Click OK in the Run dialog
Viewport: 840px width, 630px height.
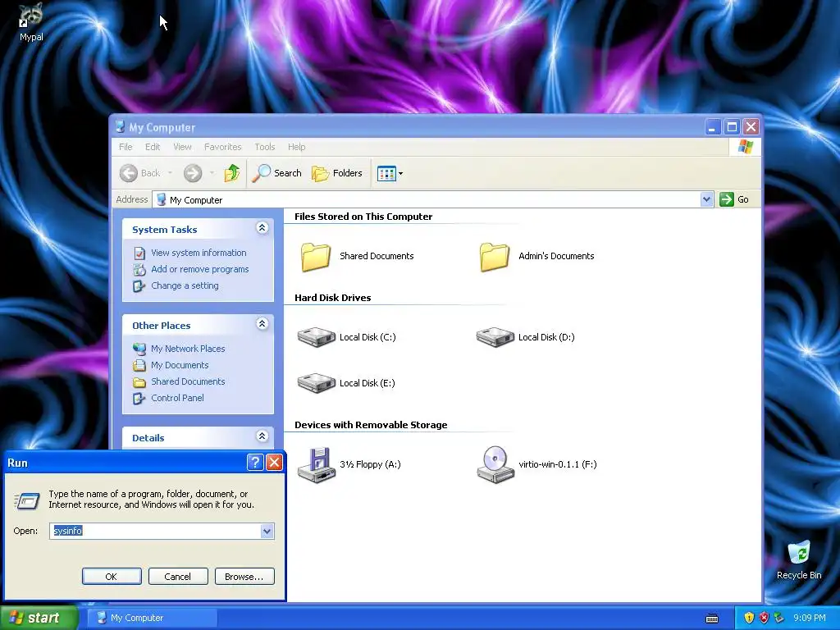tap(112, 577)
